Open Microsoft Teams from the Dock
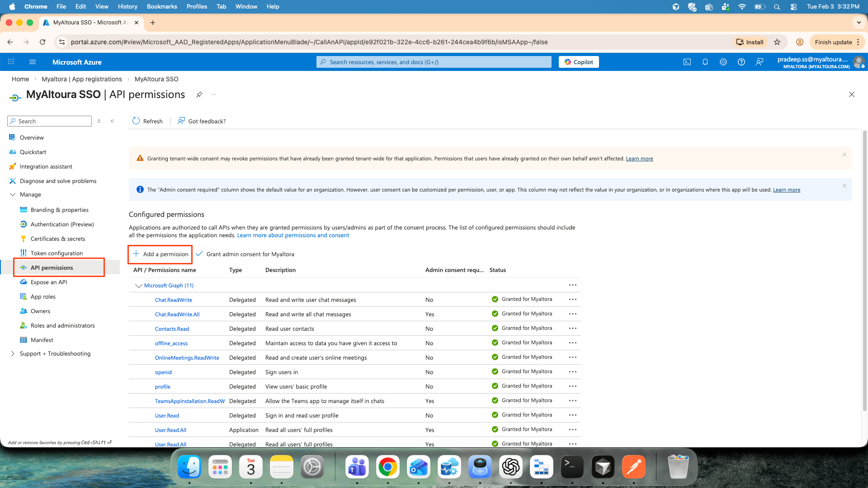The image size is (868, 488). click(357, 467)
